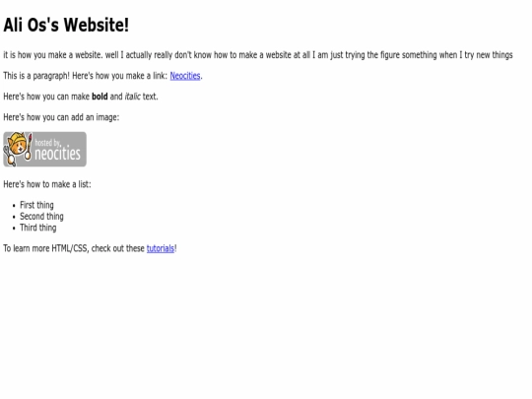Open the Neocities hyperlink in the paragraph
Image resolution: width=532 pixels, height=399 pixels.
(185, 76)
